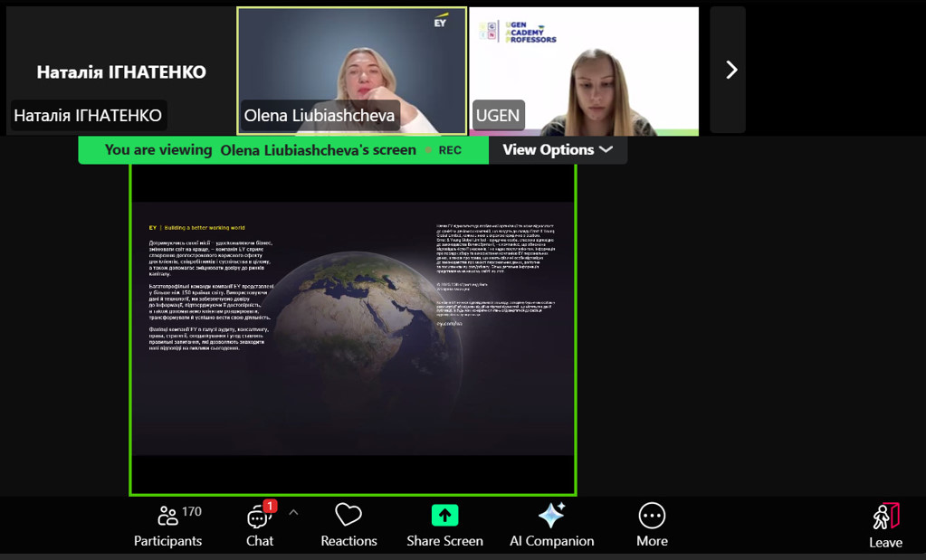Show next participants with right arrow
Screen dimensions: 926x560
coord(731,70)
